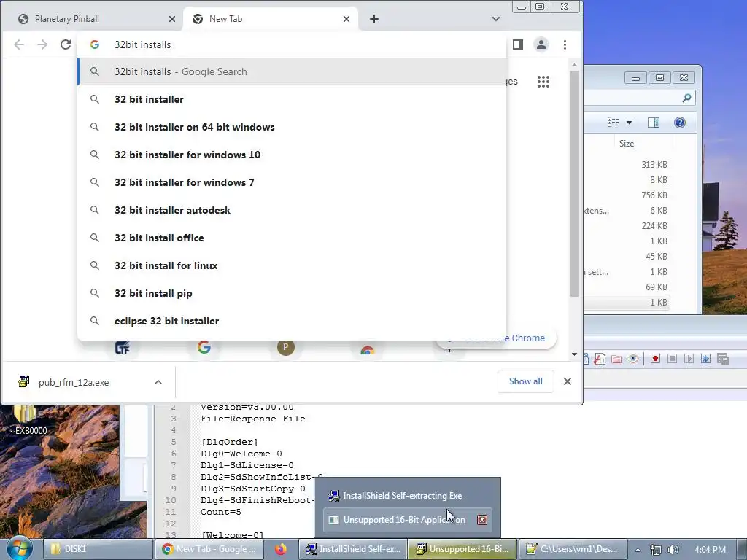Select '32bit installs - Google Search' suggestion
This screenshot has height=560, width=747.
point(292,72)
